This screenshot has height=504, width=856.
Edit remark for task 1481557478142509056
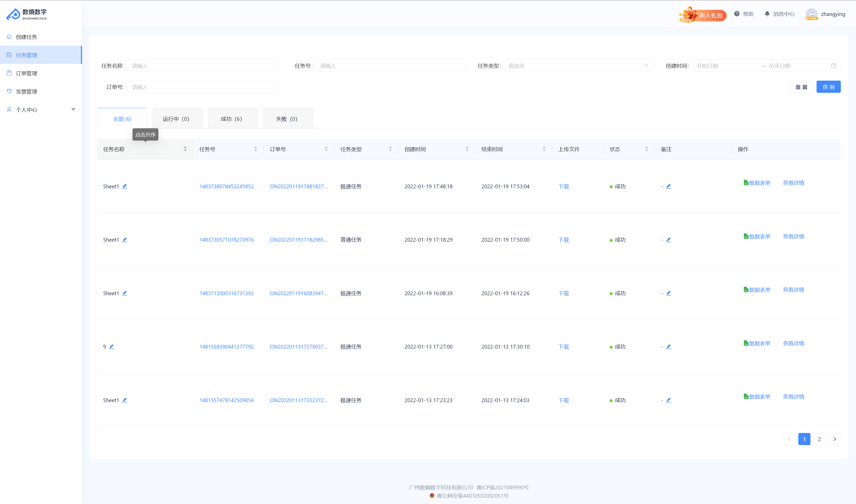pyautogui.click(x=668, y=400)
